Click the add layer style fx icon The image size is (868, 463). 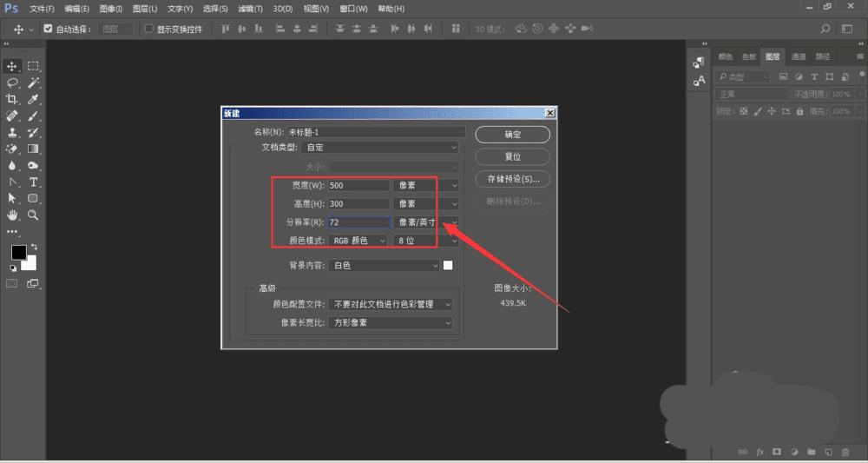coord(760,452)
